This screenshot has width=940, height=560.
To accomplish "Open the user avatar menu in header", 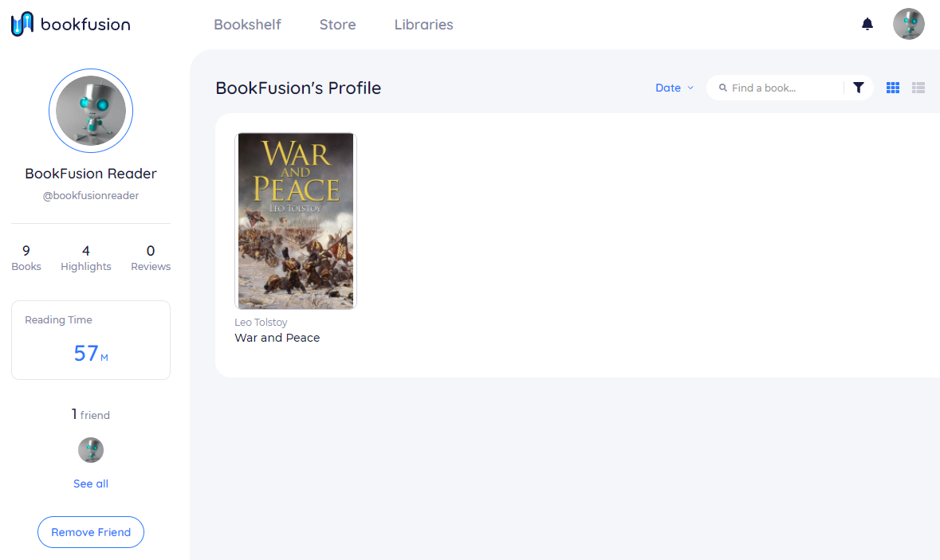I will click(x=908, y=24).
